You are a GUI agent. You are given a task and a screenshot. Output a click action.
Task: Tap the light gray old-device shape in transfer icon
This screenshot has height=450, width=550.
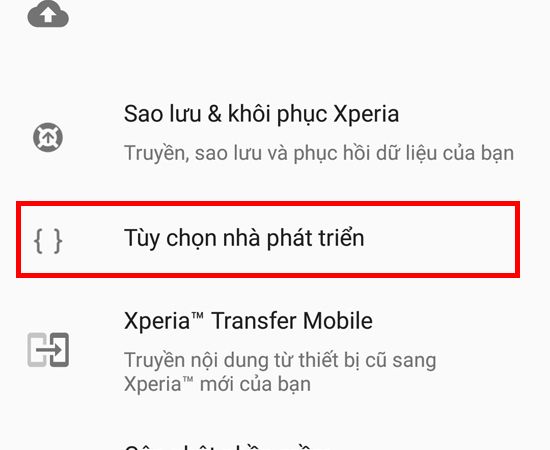tap(37, 350)
